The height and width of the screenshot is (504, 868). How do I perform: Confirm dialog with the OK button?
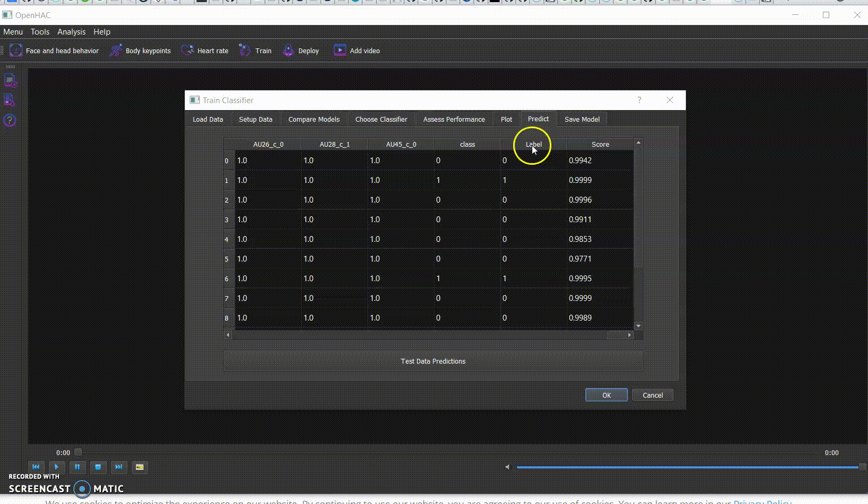606,395
